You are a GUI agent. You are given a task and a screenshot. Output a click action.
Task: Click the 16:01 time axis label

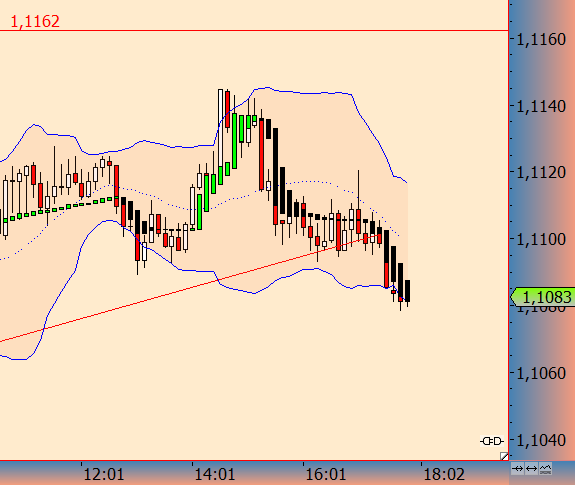click(326, 474)
